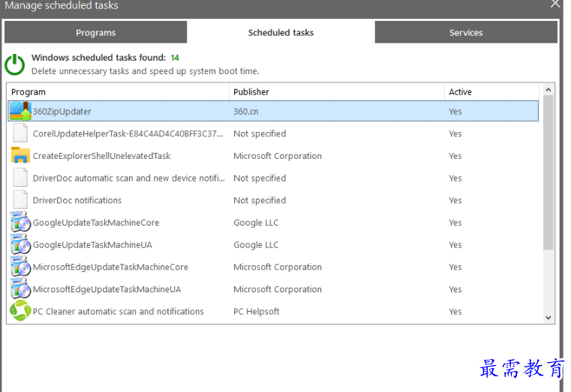The height and width of the screenshot is (392, 571).
Task: Switch to the Programs tab
Action: (x=96, y=32)
